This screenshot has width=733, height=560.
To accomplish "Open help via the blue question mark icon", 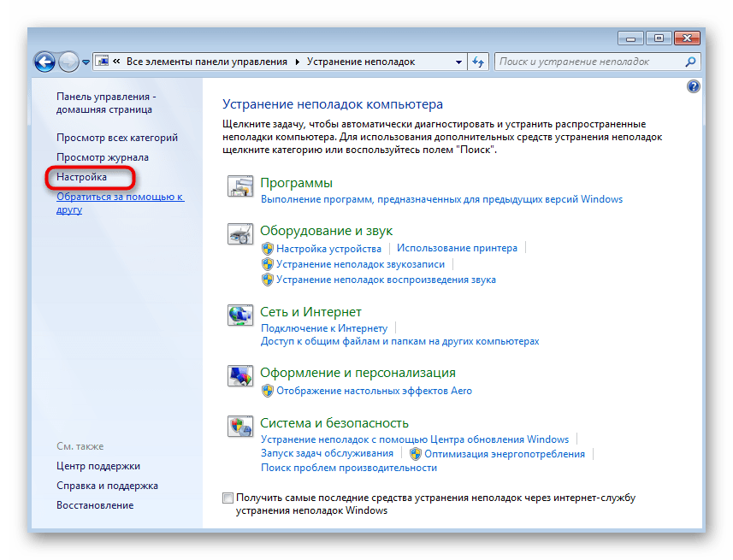I will coord(694,86).
